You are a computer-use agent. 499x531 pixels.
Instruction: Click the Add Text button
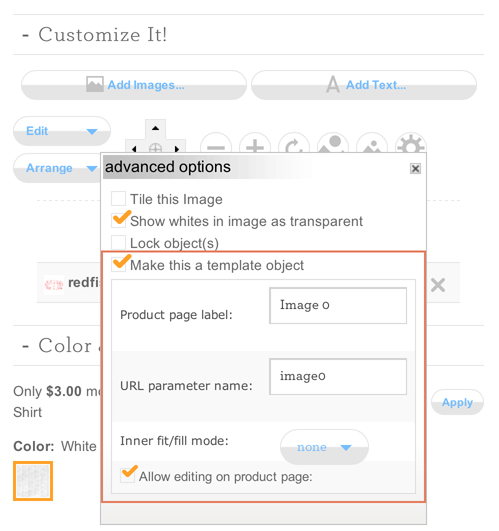364,85
